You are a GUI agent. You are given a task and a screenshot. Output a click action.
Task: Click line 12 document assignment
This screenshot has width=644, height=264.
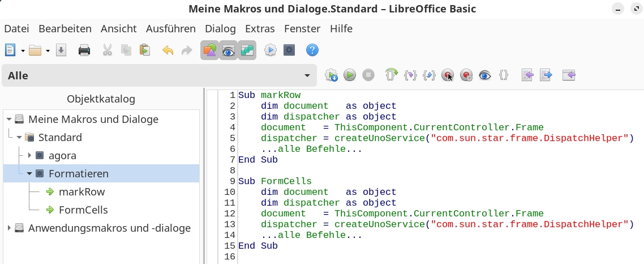402,214
